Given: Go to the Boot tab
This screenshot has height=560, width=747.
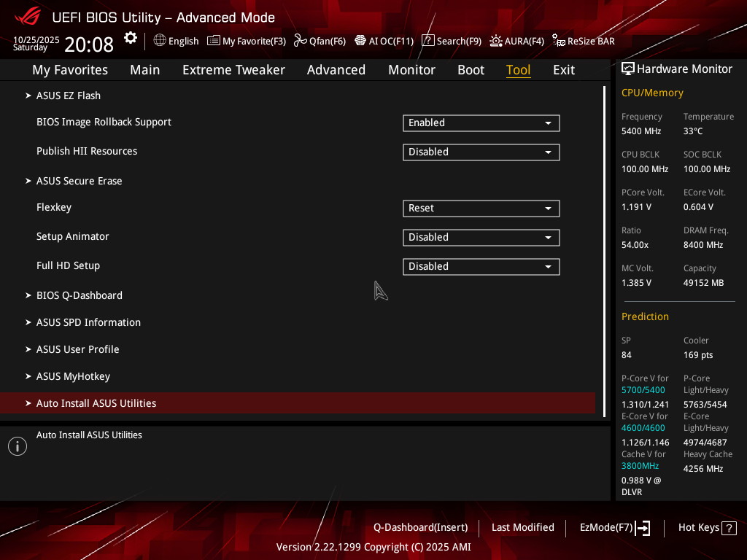Looking at the screenshot, I should click(471, 70).
